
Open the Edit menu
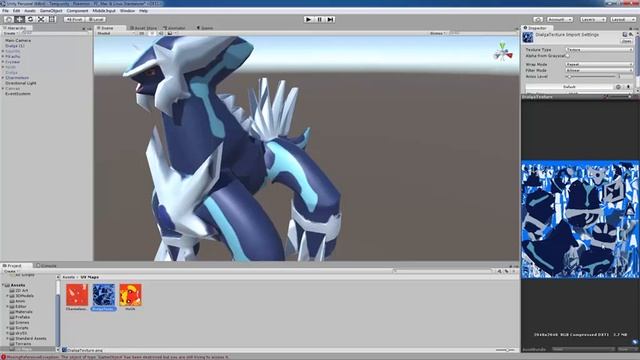[16, 11]
